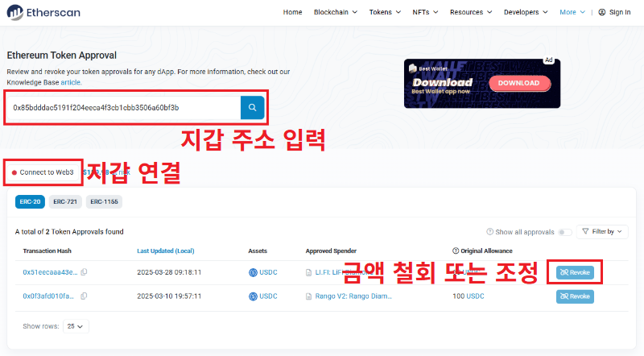The width and height of the screenshot is (644, 356).
Task: Click the wallet address input field
Action: (x=124, y=108)
